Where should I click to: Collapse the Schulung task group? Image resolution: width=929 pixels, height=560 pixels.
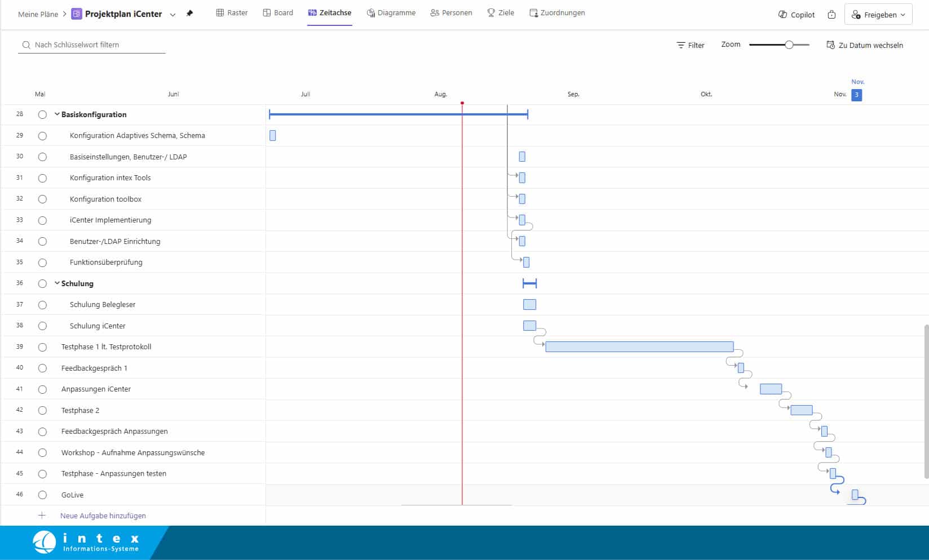[x=57, y=283]
